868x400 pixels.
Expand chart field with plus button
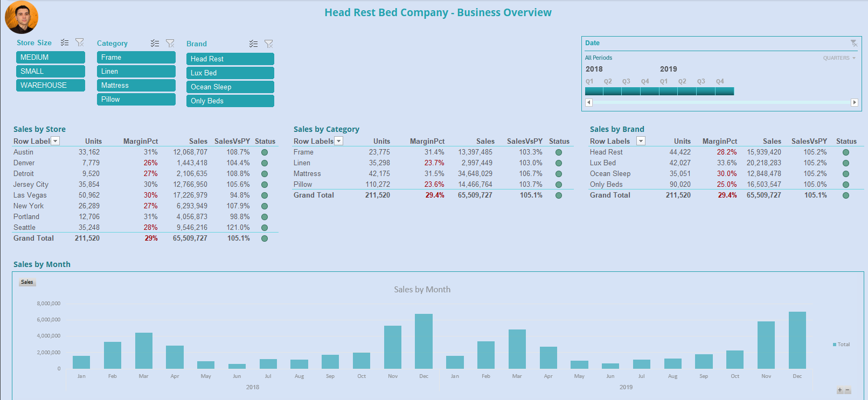839,390
